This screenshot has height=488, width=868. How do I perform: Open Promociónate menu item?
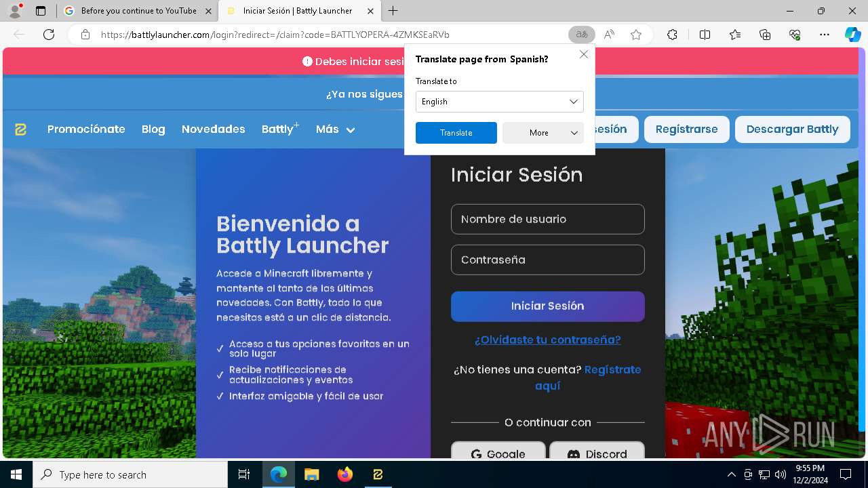pyautogui.click(x=86, y=129)
